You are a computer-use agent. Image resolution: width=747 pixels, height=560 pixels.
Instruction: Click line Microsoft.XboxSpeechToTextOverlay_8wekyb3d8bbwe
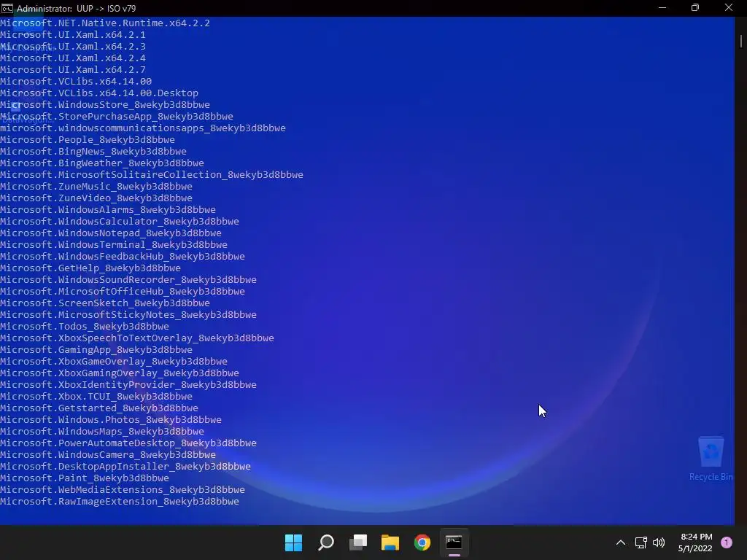(x=137, y=338)
